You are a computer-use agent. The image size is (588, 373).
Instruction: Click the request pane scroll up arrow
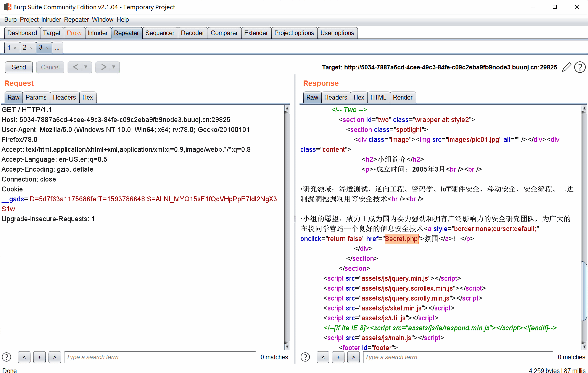coord(287,108)
